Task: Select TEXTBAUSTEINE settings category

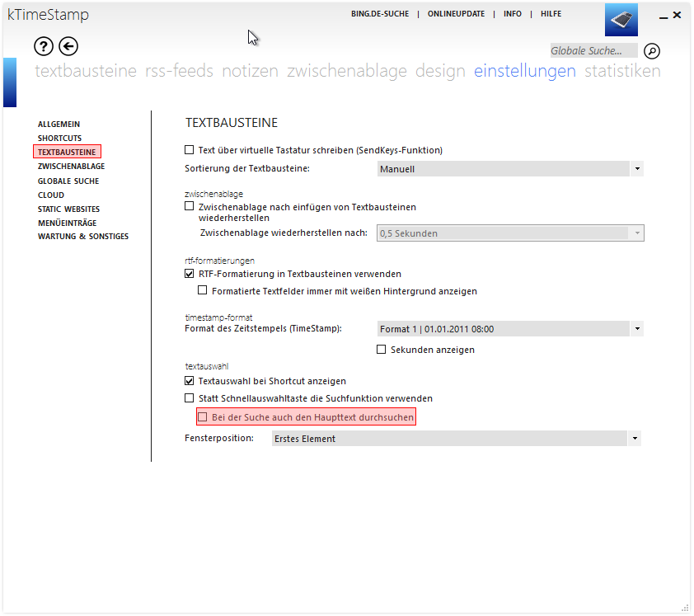Action: click(67, 152)
